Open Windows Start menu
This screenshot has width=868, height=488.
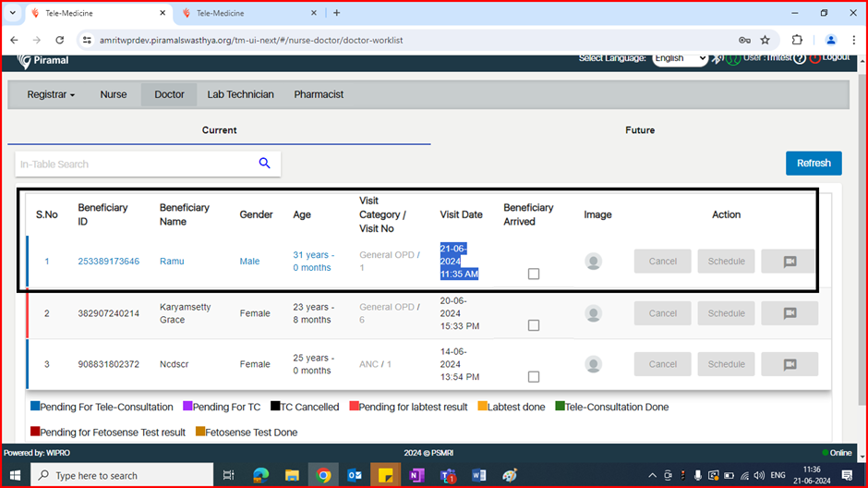click(x=15, y=475)
